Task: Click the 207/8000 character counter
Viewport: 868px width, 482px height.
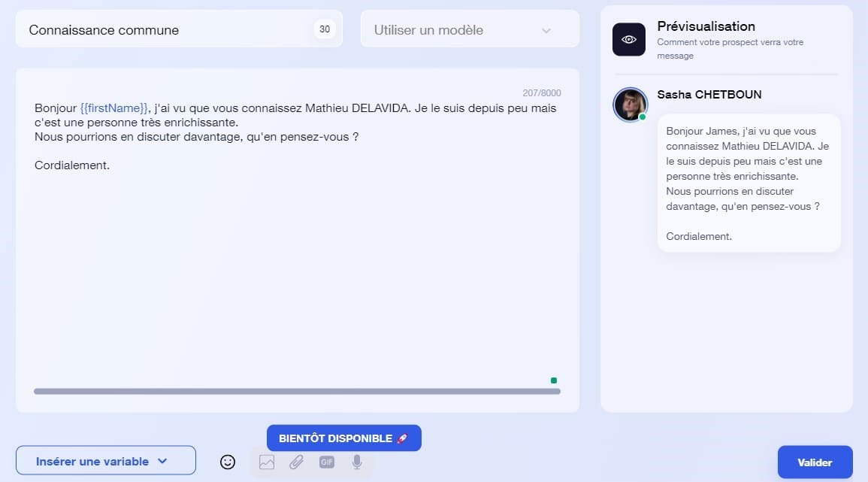Action: point(541,92)
